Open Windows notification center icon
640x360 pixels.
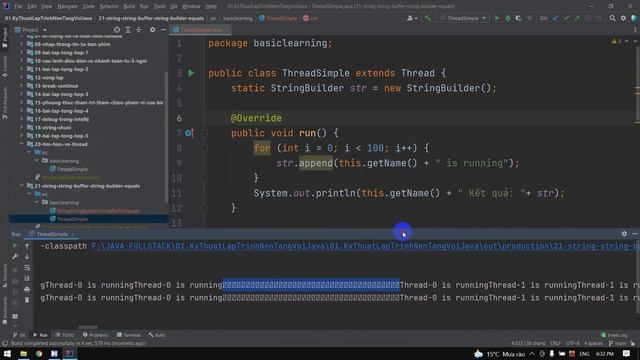[x=627, y=353]
